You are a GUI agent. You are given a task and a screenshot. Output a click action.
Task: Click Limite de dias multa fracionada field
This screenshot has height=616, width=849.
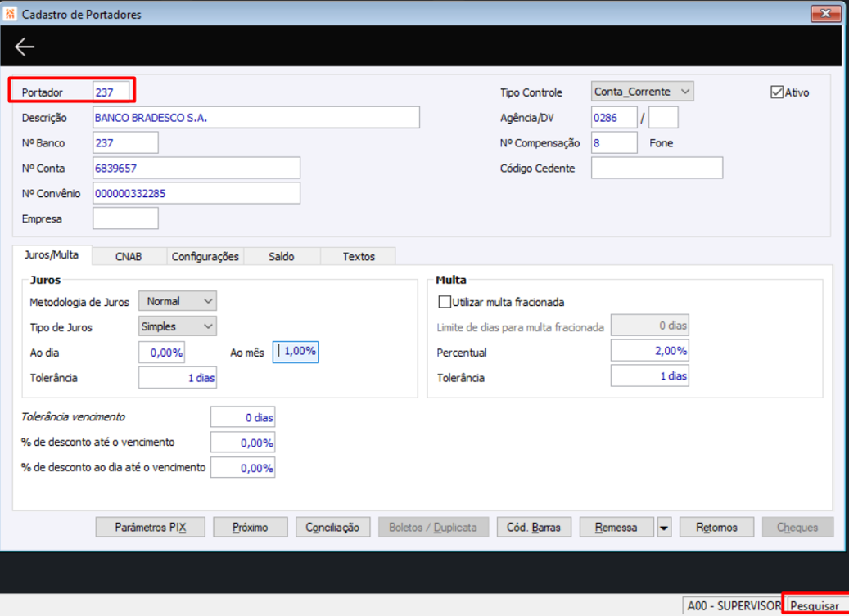point(650,326)
